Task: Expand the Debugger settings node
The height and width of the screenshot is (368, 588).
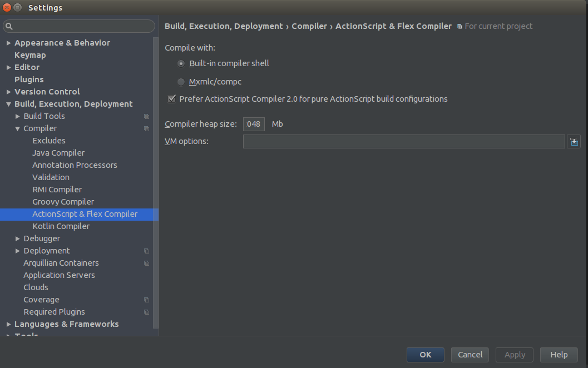Action: tap(18, 238)
